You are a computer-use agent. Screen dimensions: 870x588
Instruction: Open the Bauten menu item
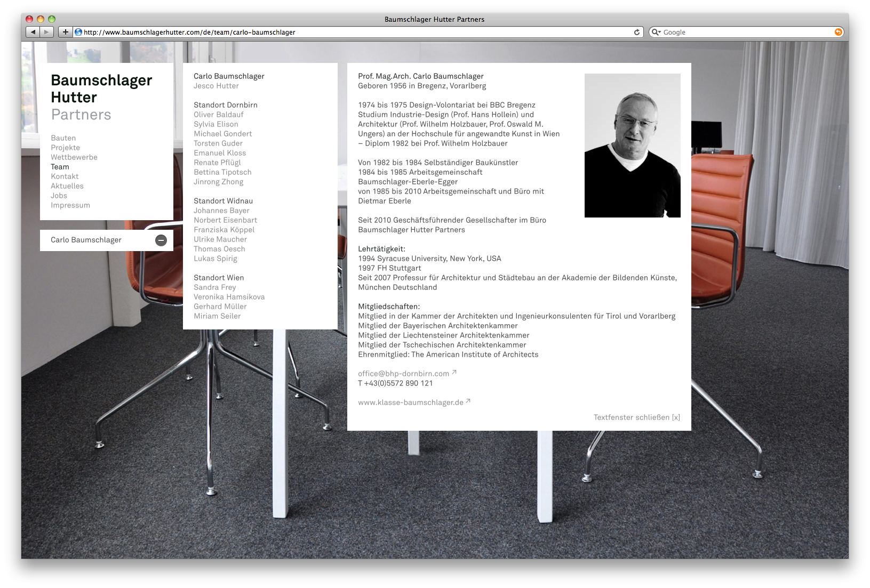point(63,138)
